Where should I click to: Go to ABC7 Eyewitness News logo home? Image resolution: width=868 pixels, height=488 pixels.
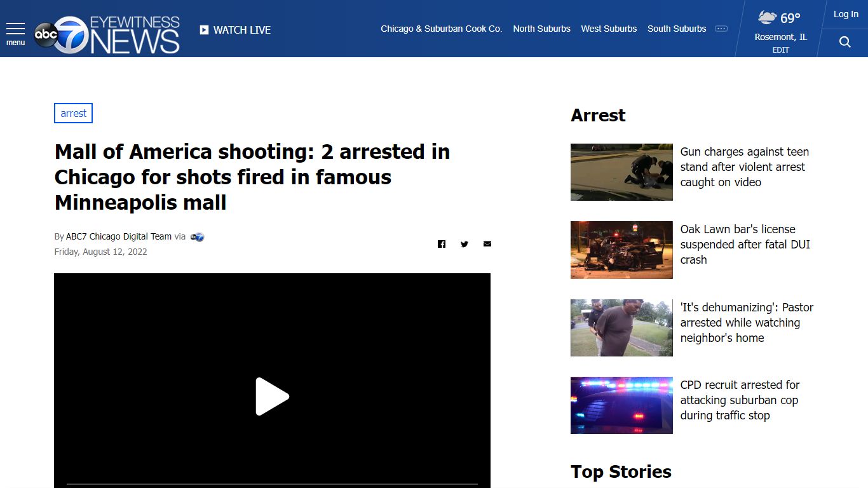pos(107,34)
